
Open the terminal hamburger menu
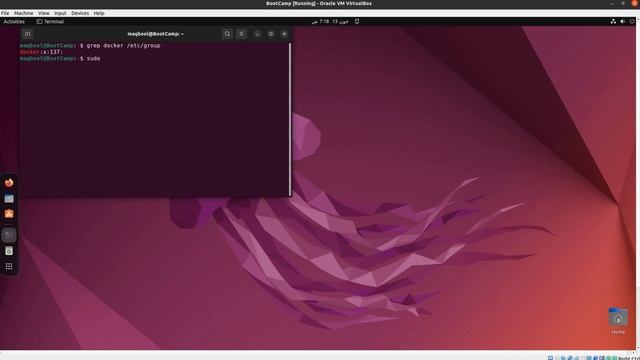[241, 34]
